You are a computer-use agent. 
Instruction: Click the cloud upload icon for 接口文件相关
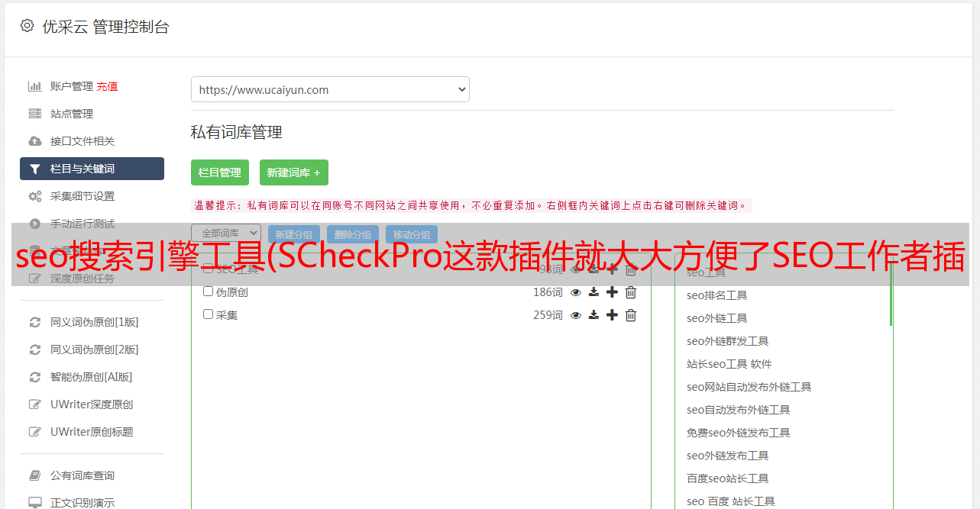[x=34, y=141]
